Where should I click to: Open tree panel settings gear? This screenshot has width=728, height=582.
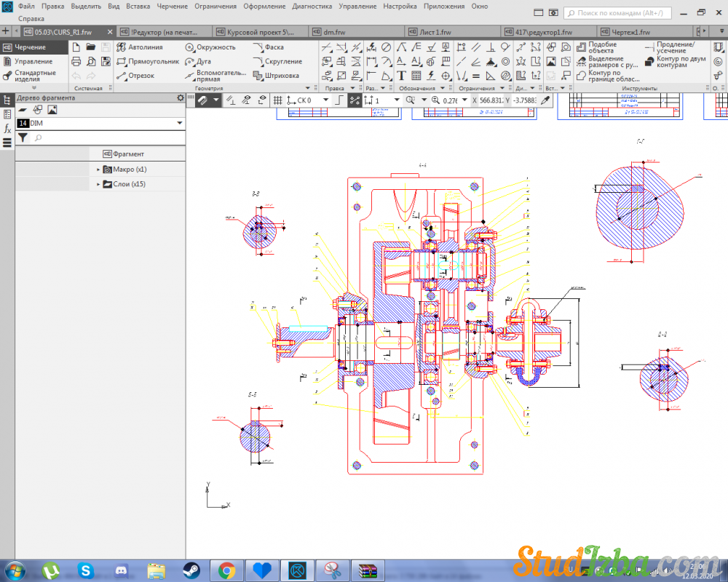pyautogui.click(x=181, y=97)
